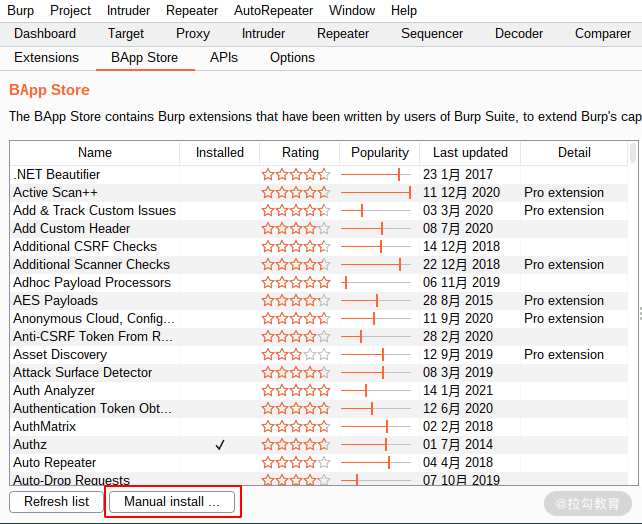This screenshot has width=642, height=524.
Task: Open the Intruder menu in menu bar
Action: click(128, 10)
